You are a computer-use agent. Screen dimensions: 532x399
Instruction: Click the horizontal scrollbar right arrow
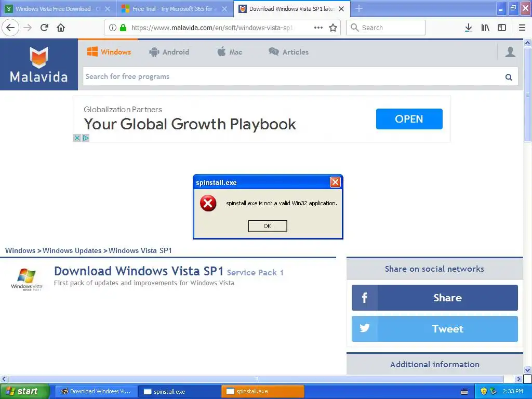(518, 379)
